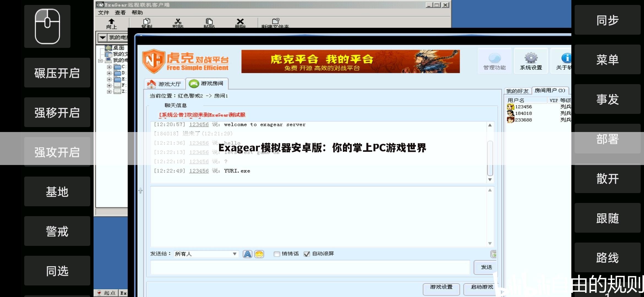
Task: Tap the 部署 overlay button
Action: [608, 139]
